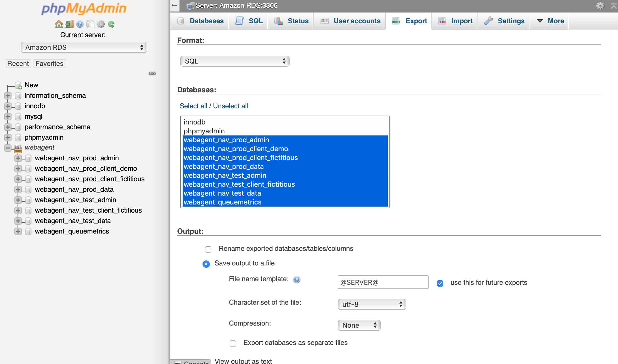The image size is (618, 364).
Task: Open phpMyAdmin documentation help icon
Action: click(x=80, y=24)
